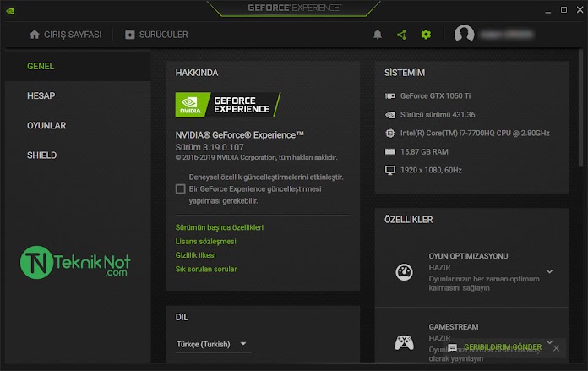Expand the Oyun Optimizasyonu feature chevron
The image size is (588, 371).
pos(550,271)
